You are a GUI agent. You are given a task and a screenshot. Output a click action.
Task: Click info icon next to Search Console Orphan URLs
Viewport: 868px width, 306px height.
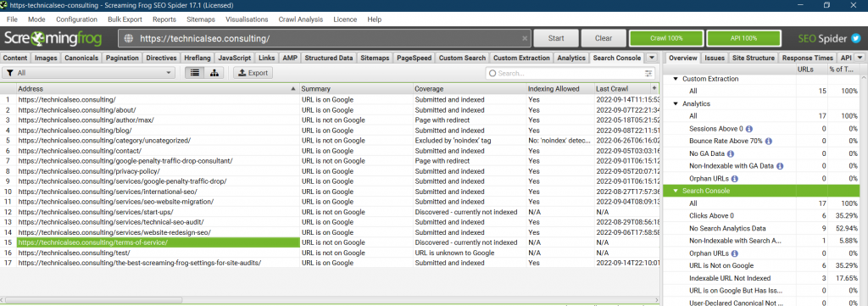pyautogui.click(x=735, y=253)
